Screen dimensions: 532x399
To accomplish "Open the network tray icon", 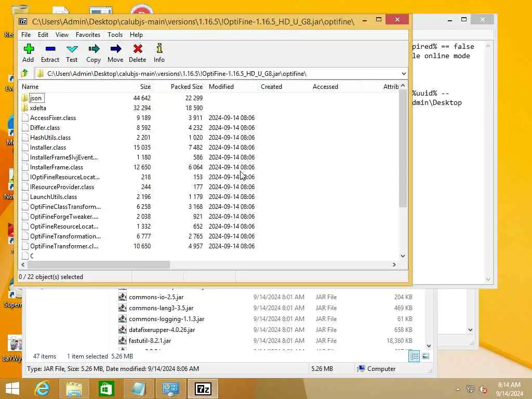I will coord(470,389).
